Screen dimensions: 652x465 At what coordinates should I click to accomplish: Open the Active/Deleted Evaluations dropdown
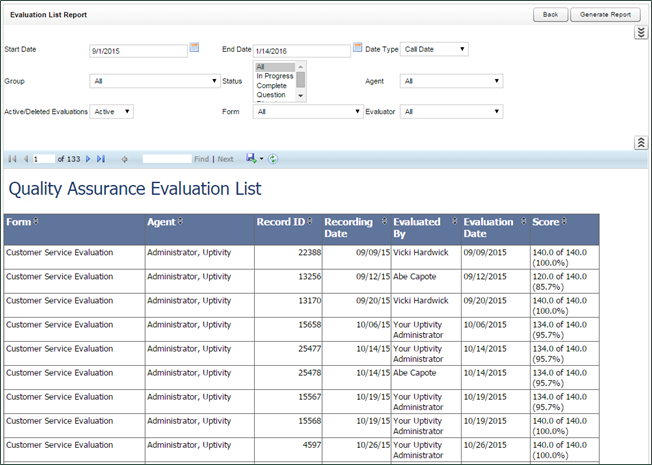112,112
